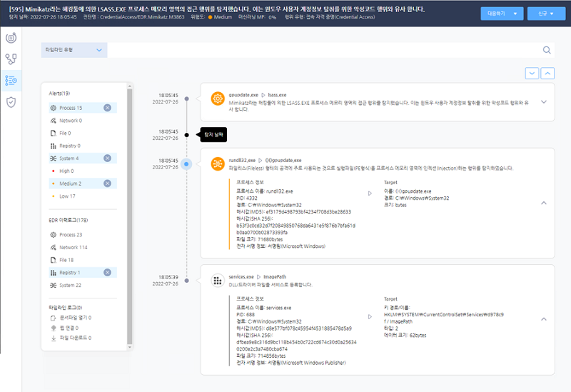Open the dashboard icon in left sidebar

click(11, 38)
